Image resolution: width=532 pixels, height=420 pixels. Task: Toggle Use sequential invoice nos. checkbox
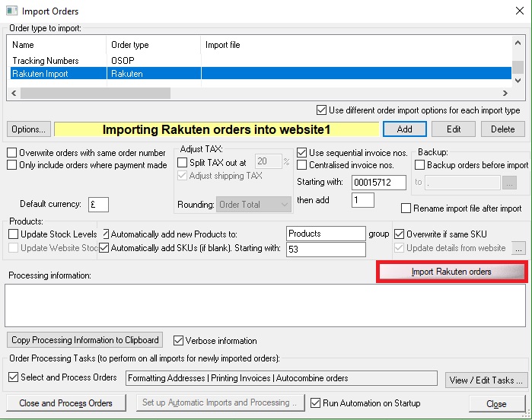[x=301, y=153]
